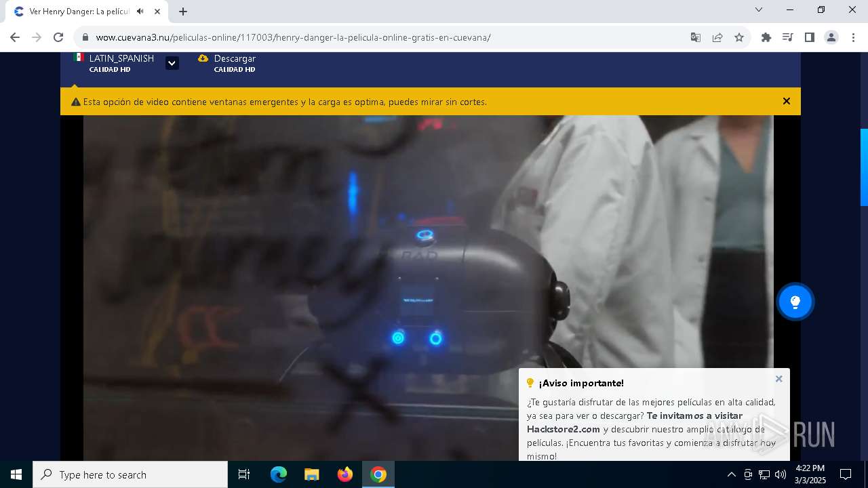Launch Microsoft Edge from taskbar

pos(279,474)
